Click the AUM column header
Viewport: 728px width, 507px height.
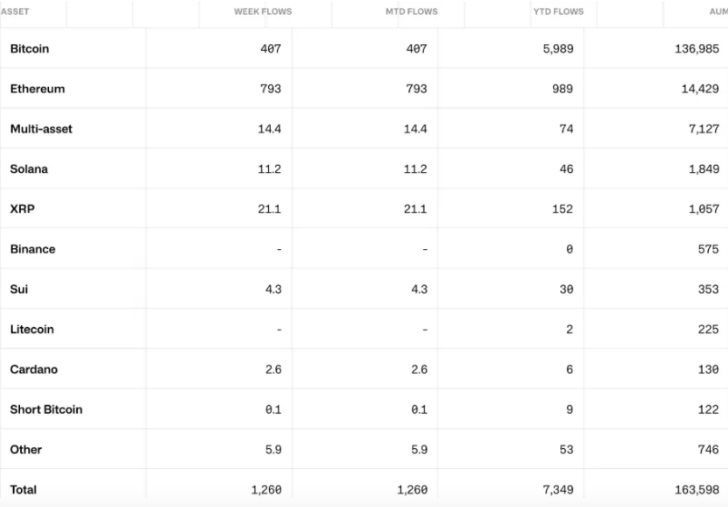[718, 12]
